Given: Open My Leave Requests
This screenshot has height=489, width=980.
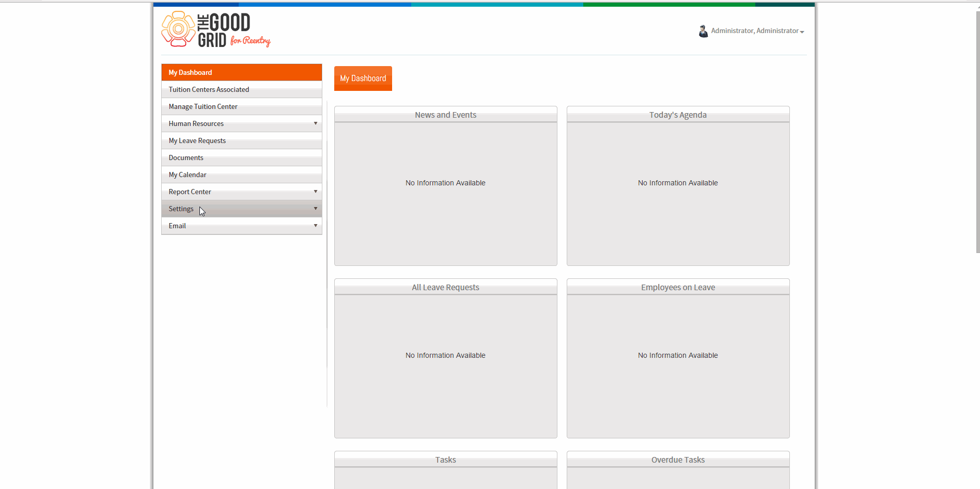Looking at the screenshot, I should pos(242,140).
